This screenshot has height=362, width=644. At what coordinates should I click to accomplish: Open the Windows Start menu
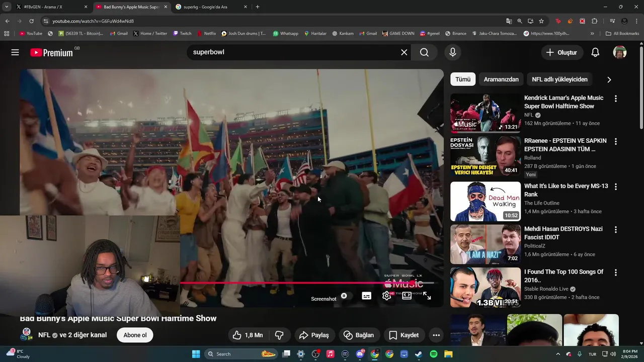(x=196, y=354)
